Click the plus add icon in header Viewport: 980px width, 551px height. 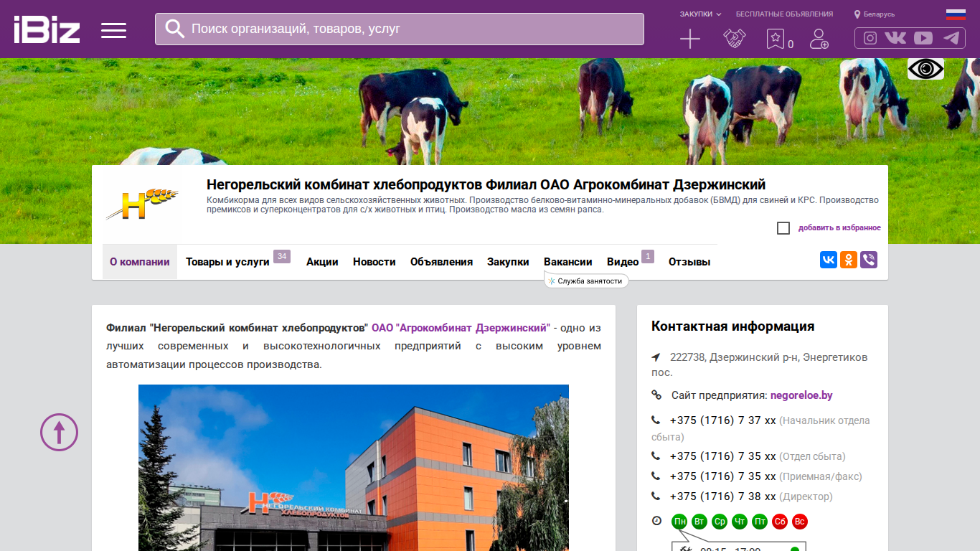click(690, 39)
